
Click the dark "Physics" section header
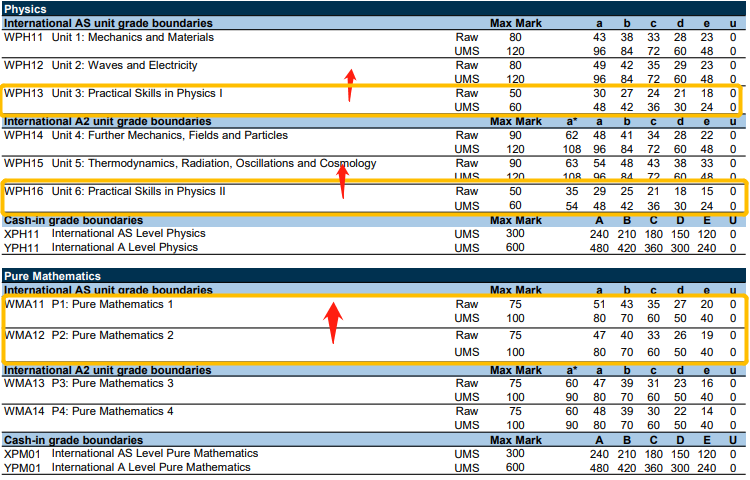click(x=26, y=9)
